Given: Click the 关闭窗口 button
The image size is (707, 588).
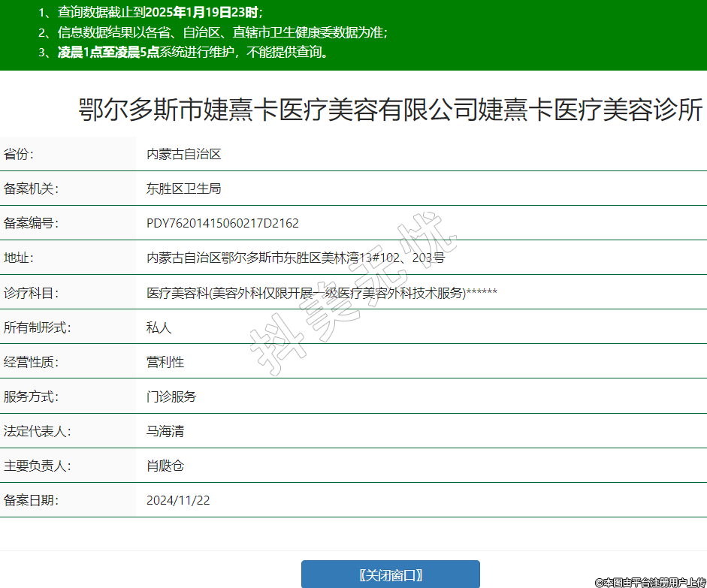Looking at the screenshot, I should pos(390,575).
